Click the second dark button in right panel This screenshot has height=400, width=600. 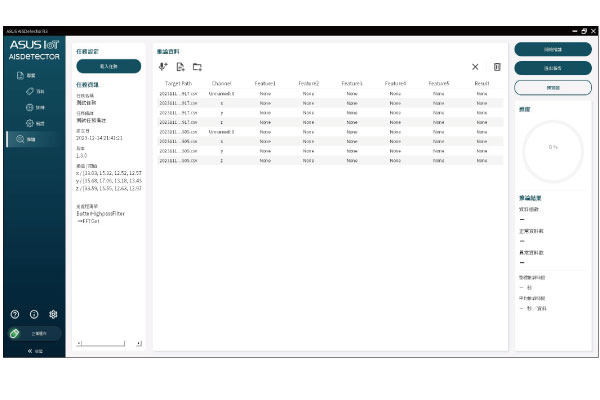[x=553, y=67]
